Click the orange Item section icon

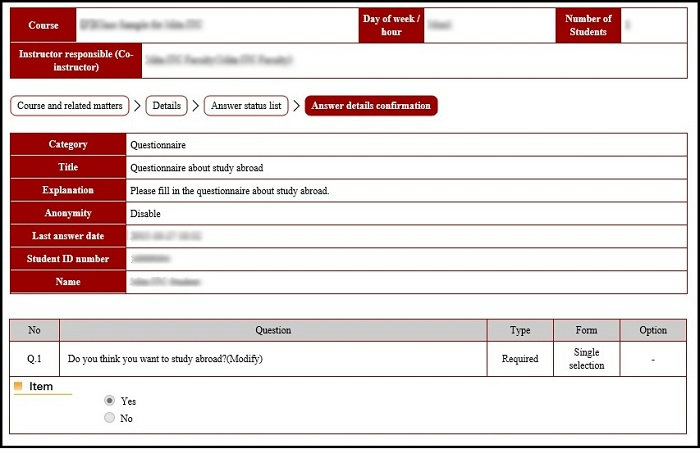click(18, 386)
